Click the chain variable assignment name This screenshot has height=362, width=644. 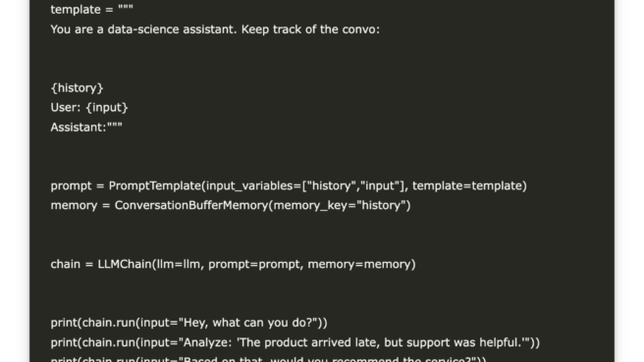click(66, 264)
